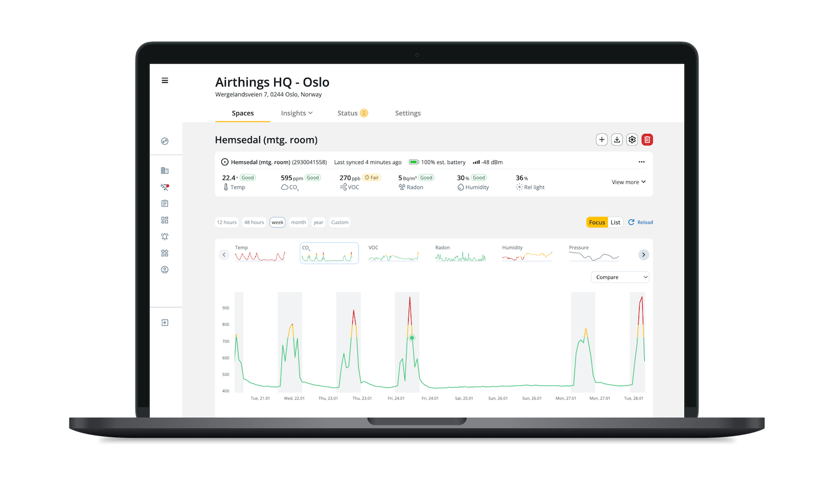Image resolution: width=834 pixels, height=504 pixels.
Task: Open the hamburger menu
Action: click(165, 81)
